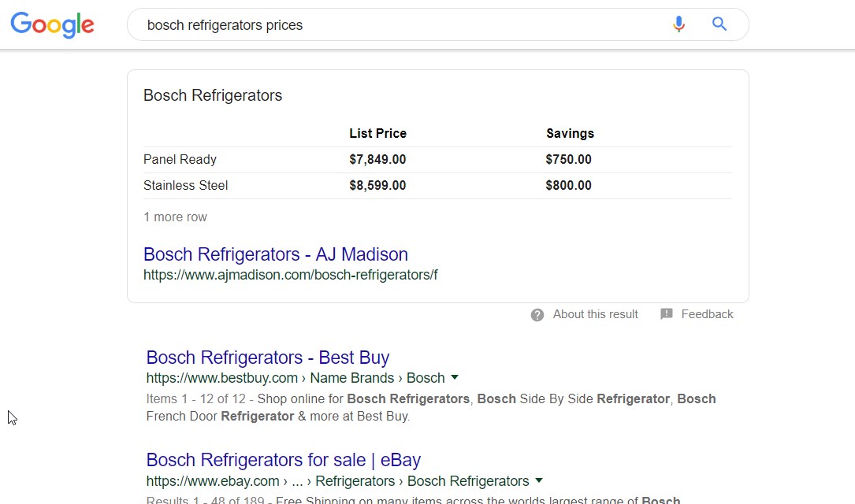Click "About this result" text

click(595, 314)
